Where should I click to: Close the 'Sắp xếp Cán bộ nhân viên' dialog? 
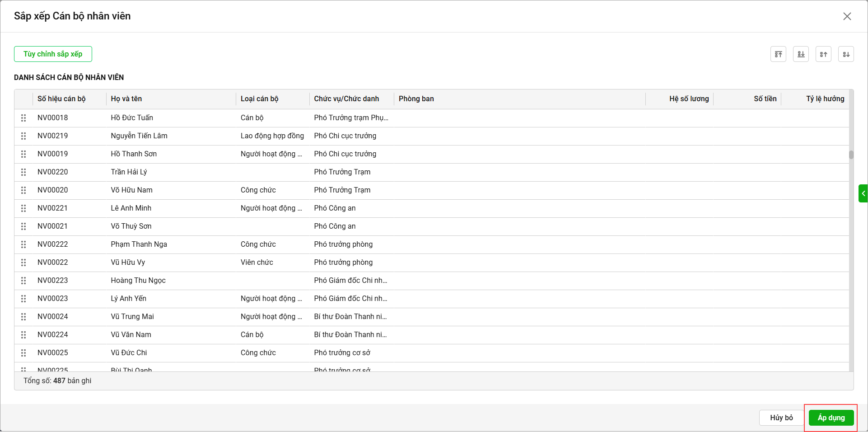pyautogui.click(x=847, y=16)
